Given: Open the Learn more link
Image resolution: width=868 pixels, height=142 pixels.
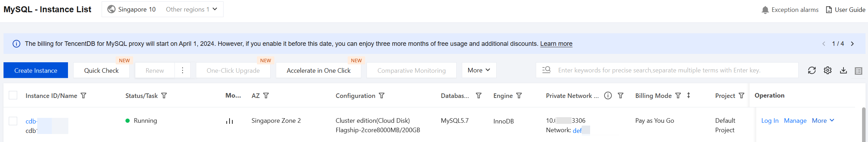Looking at the screenshot, I should coord(556,44).
